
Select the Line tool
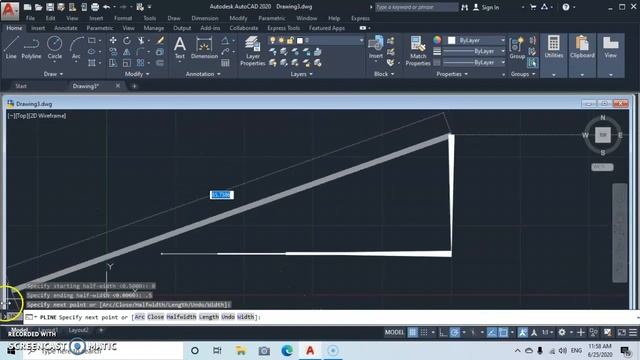tap(11, 48)
